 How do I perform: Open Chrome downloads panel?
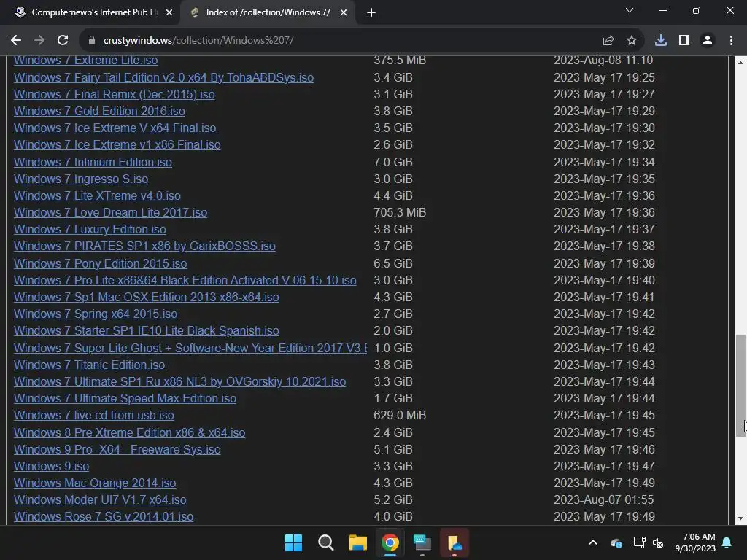661,41
